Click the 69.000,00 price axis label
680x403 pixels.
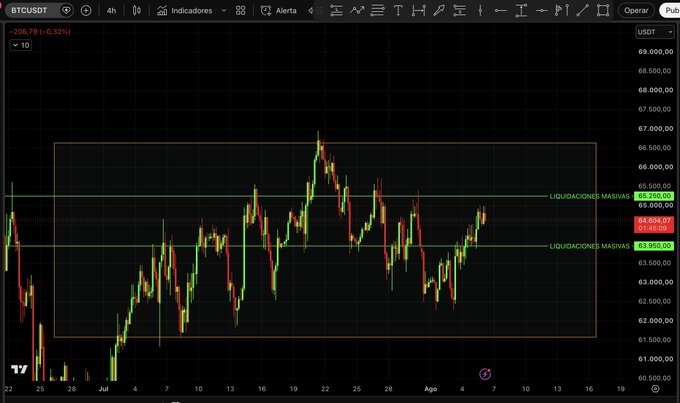point(655,52)
